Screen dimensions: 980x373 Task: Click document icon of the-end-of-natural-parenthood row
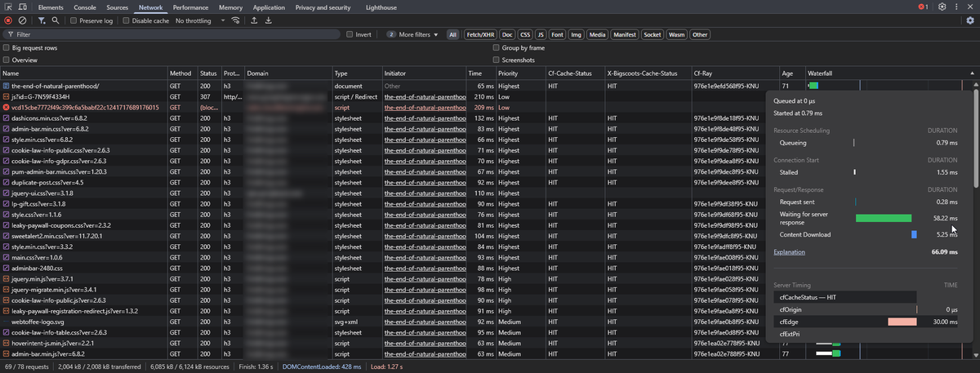pos(7,86)
